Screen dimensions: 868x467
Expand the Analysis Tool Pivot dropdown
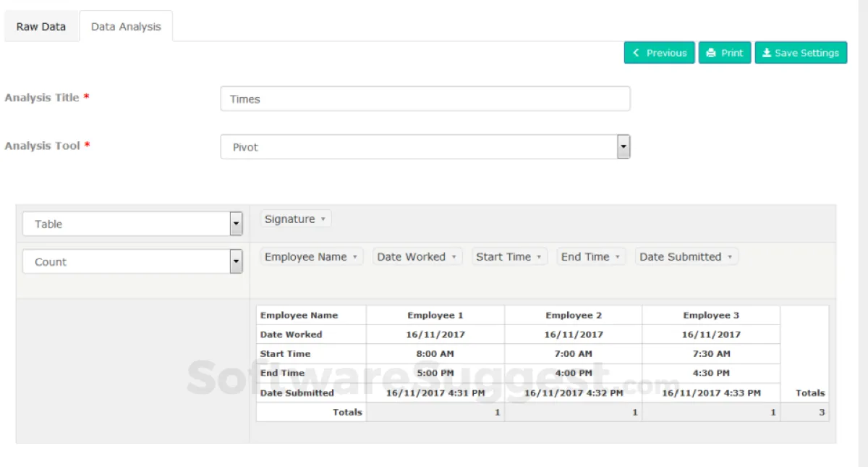624,147
